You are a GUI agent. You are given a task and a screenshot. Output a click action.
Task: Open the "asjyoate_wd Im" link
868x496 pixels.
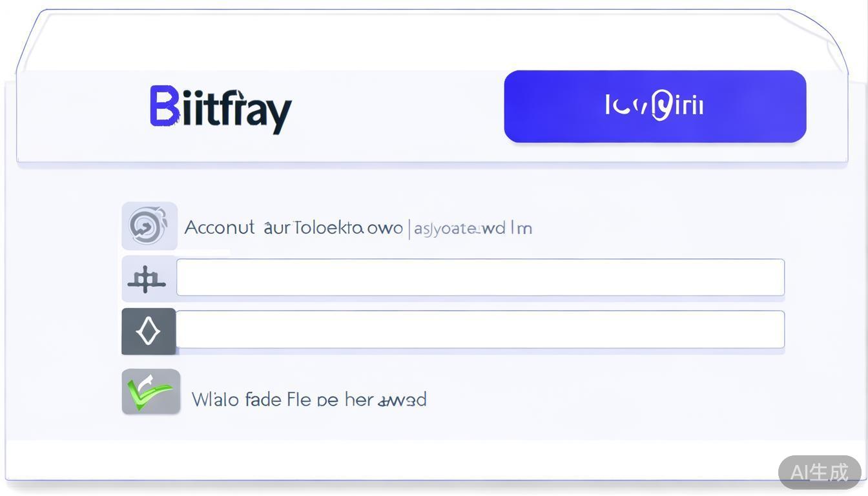click(x=473, y=229)
